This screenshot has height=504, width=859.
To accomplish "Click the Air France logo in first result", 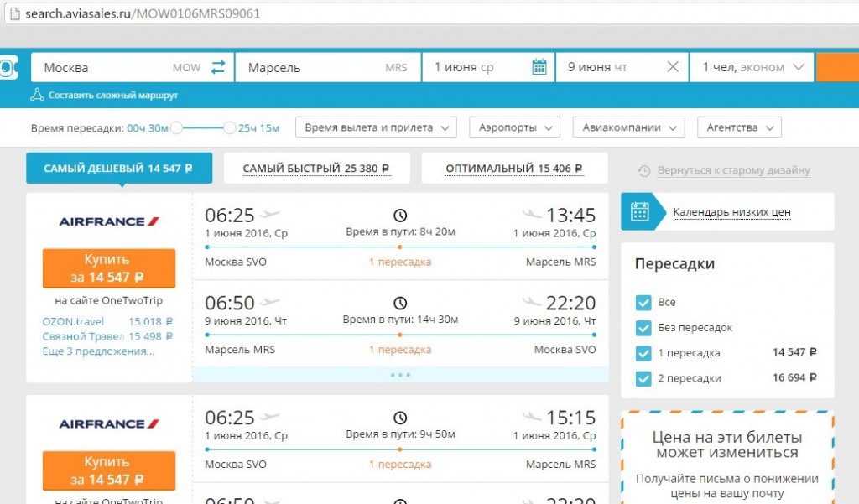I will click(109, 221).
